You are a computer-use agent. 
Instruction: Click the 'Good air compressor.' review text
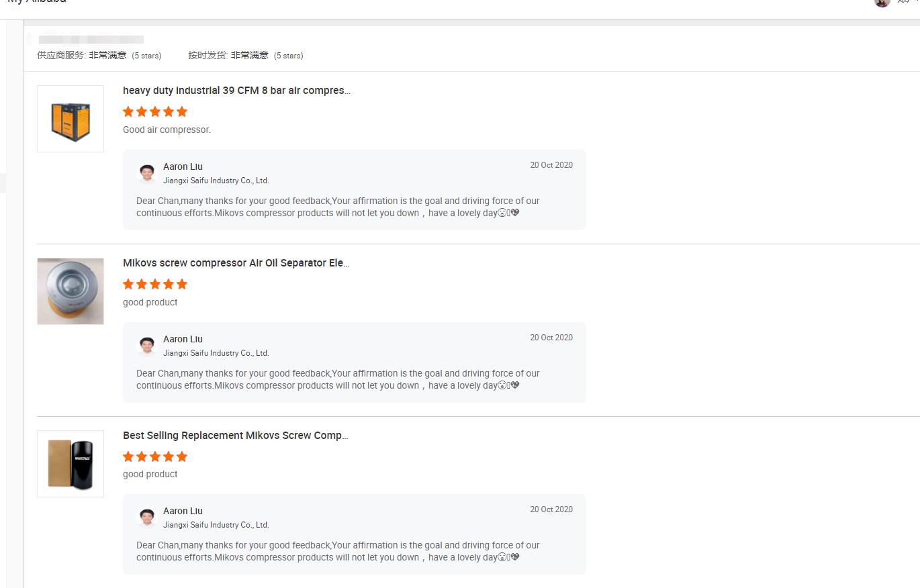pos(167,130)
